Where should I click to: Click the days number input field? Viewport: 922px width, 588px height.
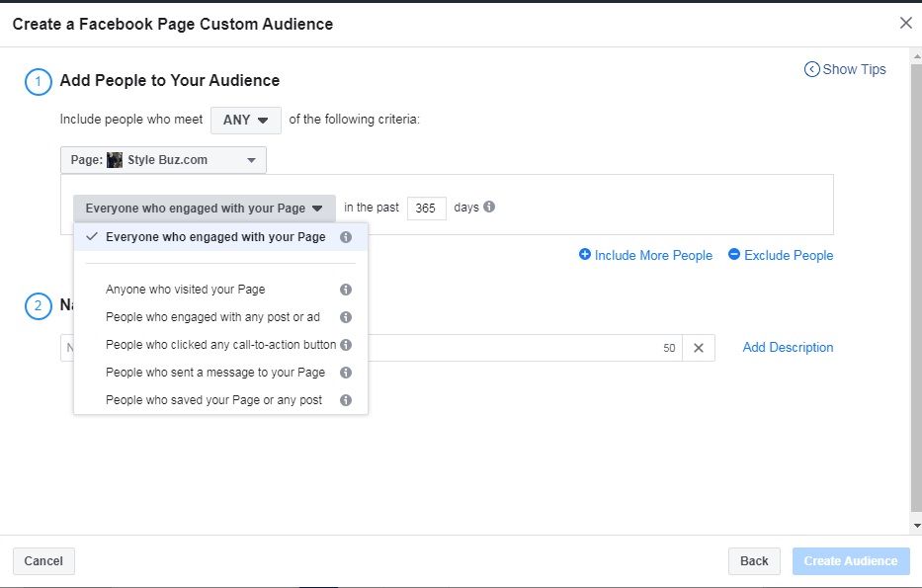426,209
